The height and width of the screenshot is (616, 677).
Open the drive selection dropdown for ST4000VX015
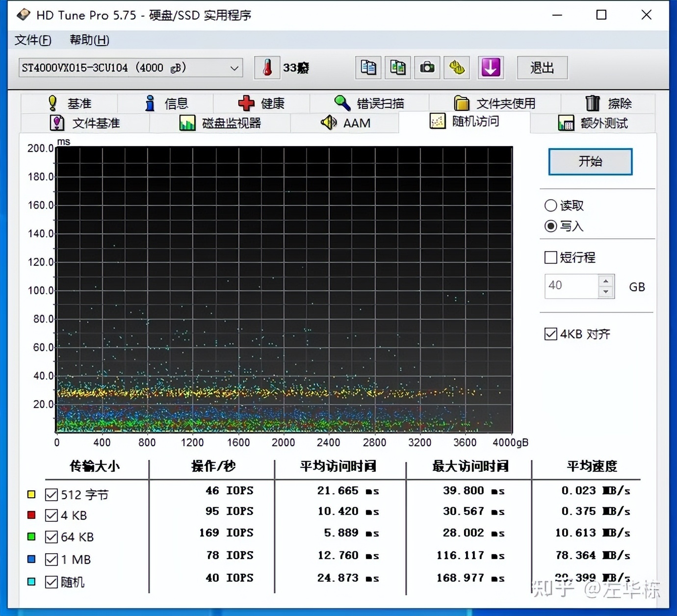coord(234,68)
